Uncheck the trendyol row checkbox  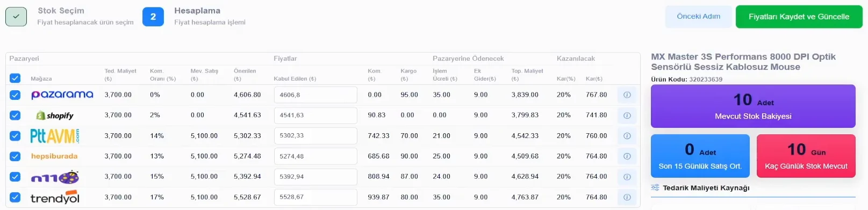pos(15,197)
